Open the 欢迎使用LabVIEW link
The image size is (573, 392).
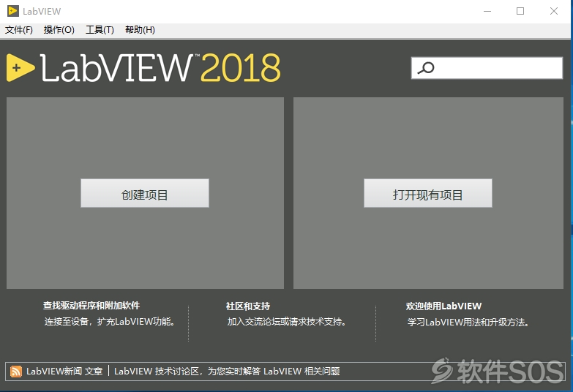(443, 306)
